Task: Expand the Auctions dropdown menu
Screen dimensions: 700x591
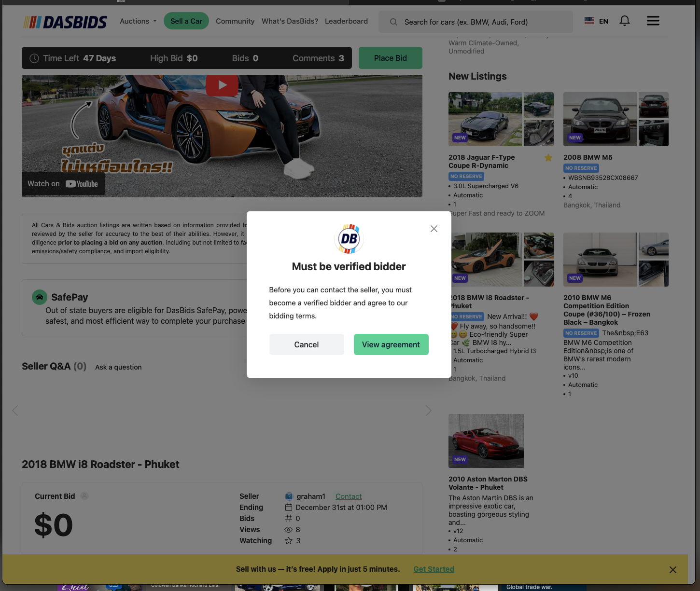Action: point(138,21)
